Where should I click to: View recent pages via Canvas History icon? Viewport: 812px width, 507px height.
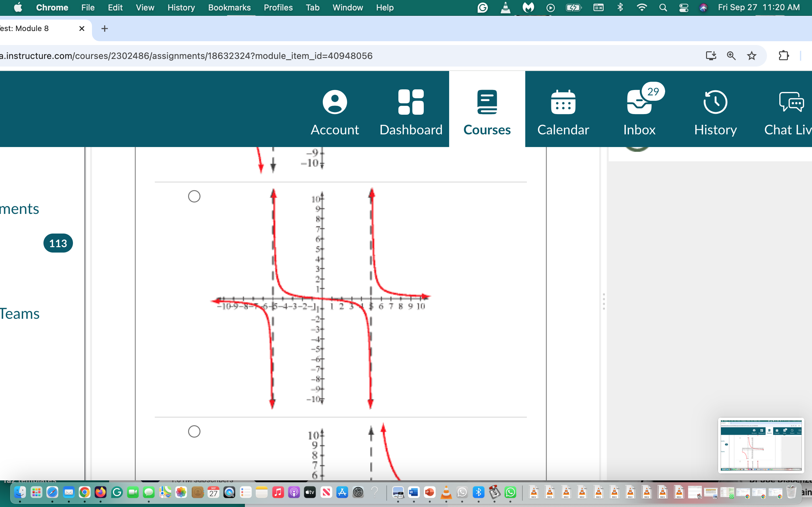(715, 111)
